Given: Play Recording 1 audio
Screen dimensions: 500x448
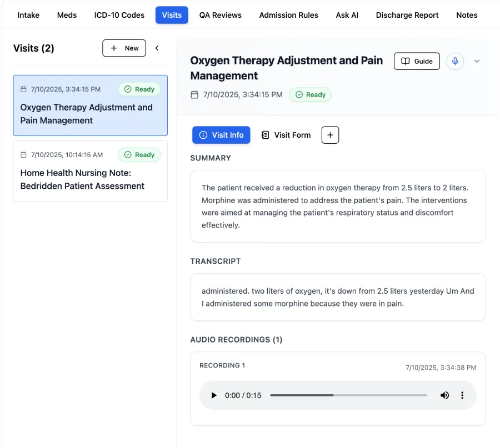Looking at the screenshot, I should (214, 395).
